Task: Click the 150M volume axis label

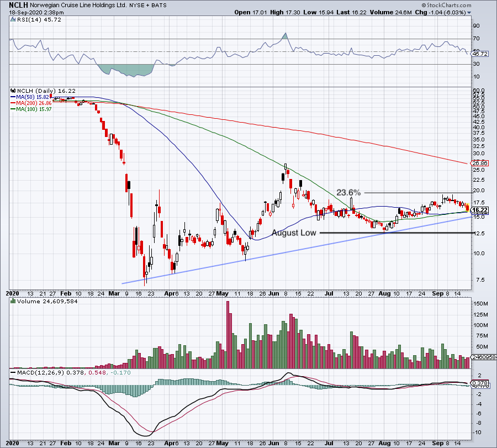Action: [x=480, y=304]
